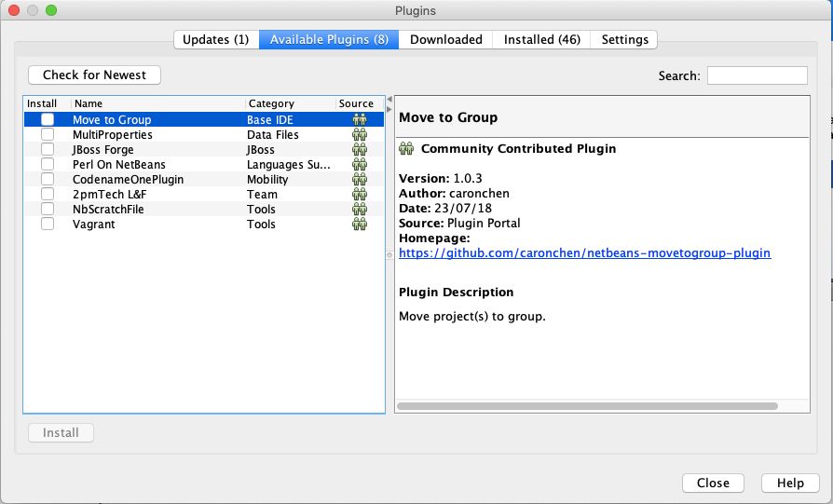Click the source icon for CodenameOnePlugin
This screenshot has height=504, width=833.
[360, 179]
